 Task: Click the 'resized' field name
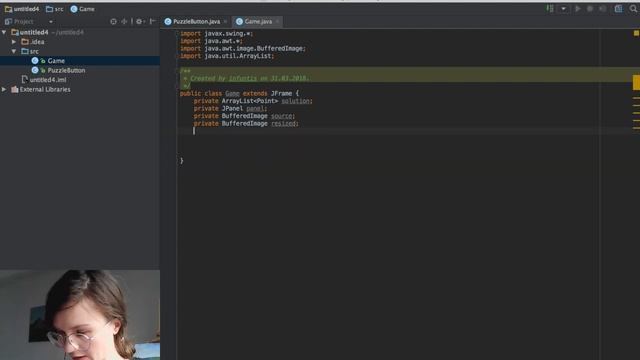284,124
